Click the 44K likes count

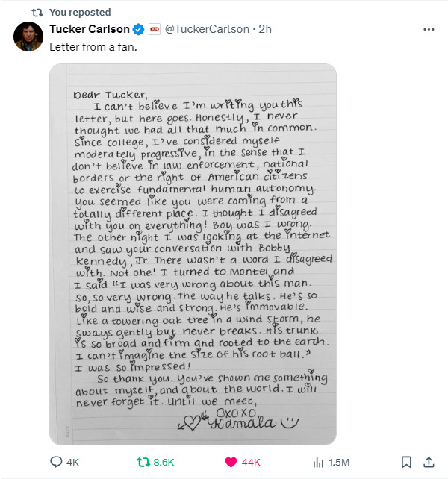[251, 462]
